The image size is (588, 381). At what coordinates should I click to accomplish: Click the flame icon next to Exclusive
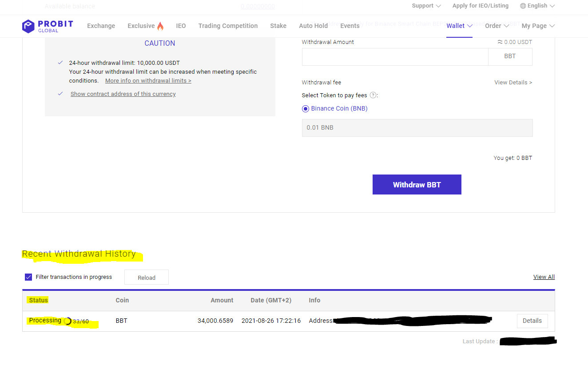click(160, 26)
